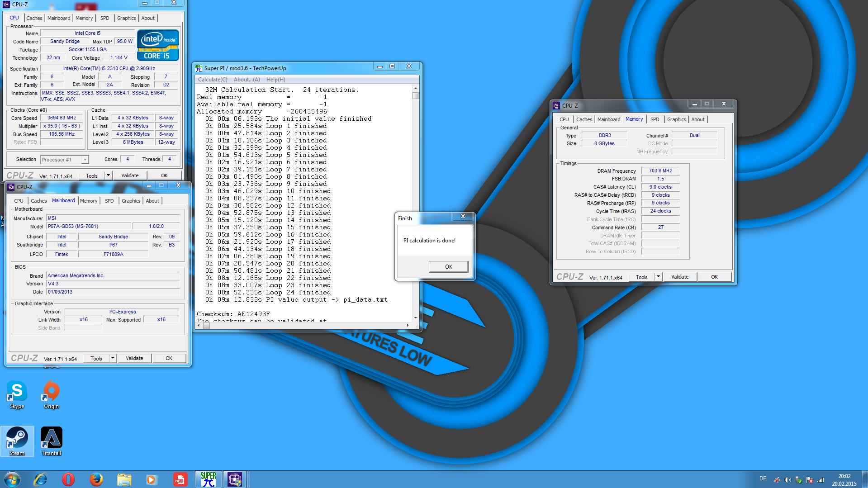Launch the Steam desktop icon
Image resolution: width=868 pixels, height=488 pixels.
pyautogui.click(x=17, y=441)
